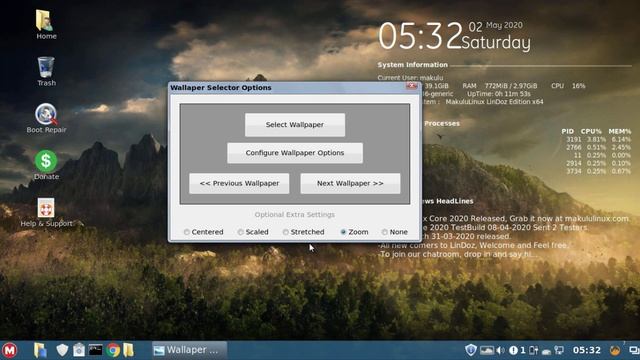Launch Google Chrome from the taskbar
Image resolution: width=640 pixels, height=360 pixels.
pos(113,350)
